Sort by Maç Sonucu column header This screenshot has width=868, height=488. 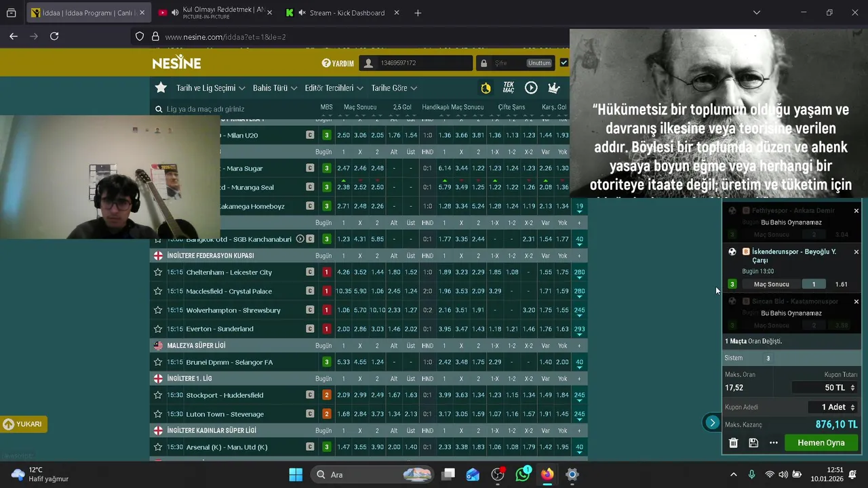point(360,107)
